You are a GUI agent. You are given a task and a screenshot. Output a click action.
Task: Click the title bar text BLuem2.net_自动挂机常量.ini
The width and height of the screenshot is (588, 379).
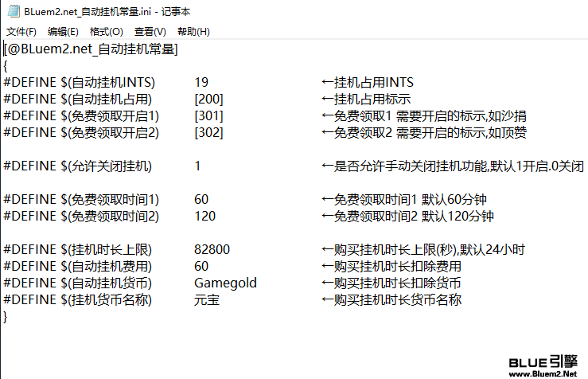click(x=88, y=12)
